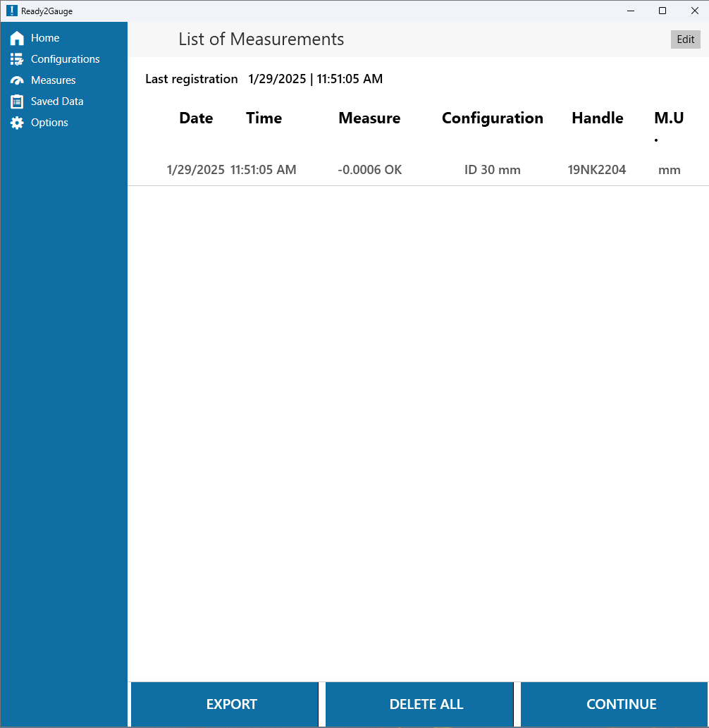Select the 19NK2204 handle cell
This screenshot has width=709, height=728.
coord(597,170)
